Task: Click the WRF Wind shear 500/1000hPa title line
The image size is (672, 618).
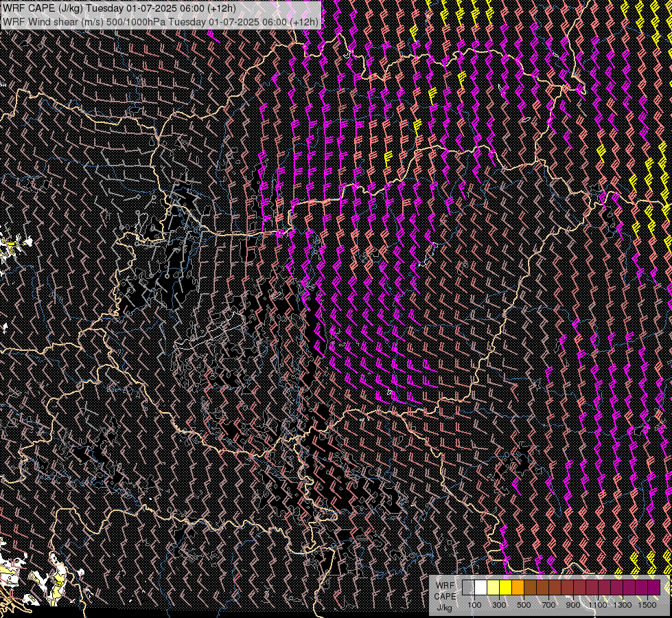Action: point(161,22)
